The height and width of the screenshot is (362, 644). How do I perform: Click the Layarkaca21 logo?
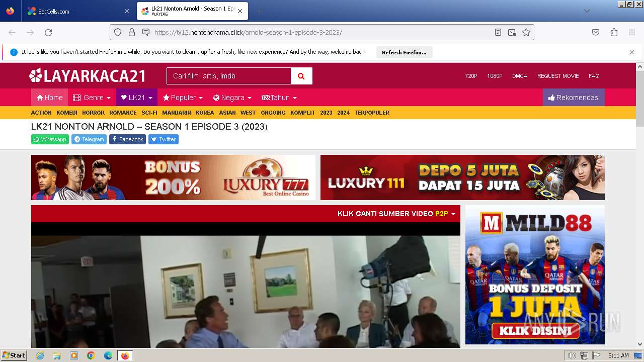[x=88, y=76]
